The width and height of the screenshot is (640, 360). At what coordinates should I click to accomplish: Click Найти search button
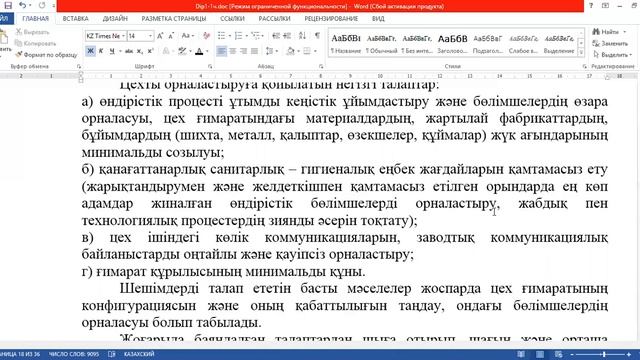tap(608, 32)
